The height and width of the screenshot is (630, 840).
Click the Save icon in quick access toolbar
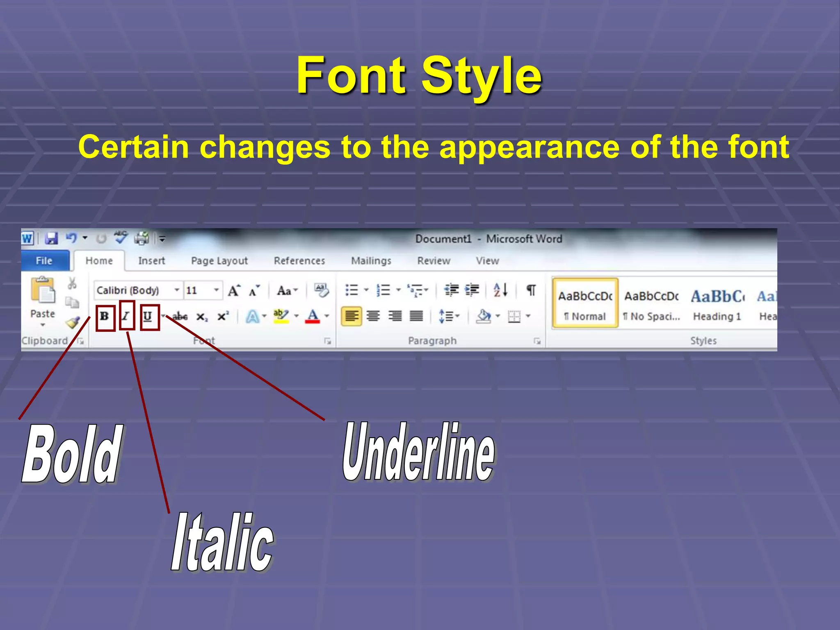click(x=51, y=238)
